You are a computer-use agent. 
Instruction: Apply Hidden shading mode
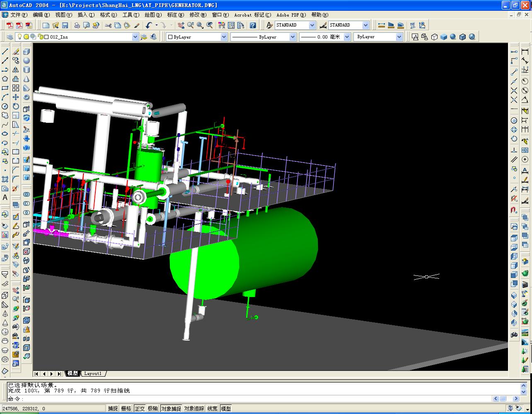click(434, 37)
